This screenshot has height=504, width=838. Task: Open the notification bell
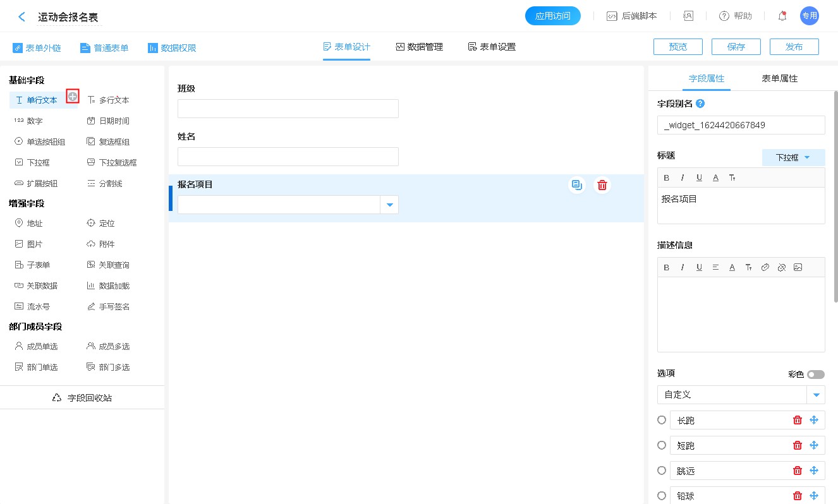pyautogui.click(x=782, y=16)
